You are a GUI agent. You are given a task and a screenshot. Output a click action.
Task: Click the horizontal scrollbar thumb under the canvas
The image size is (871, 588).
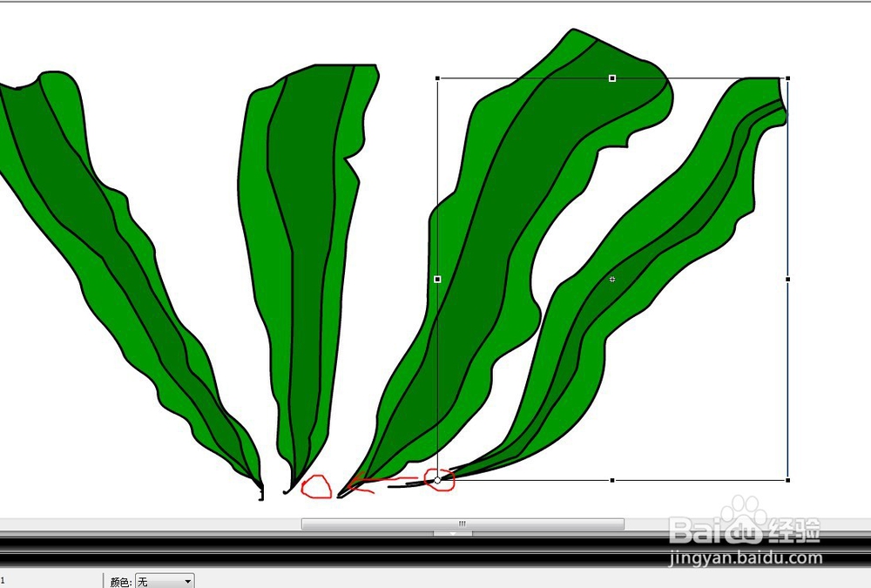click(x=463, y=524)
